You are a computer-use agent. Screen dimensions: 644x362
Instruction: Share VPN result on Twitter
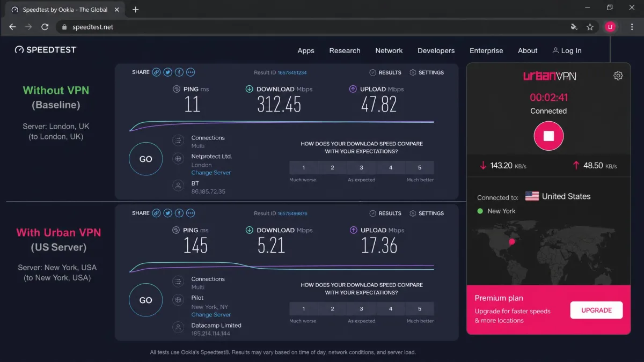tap(167, 213)
